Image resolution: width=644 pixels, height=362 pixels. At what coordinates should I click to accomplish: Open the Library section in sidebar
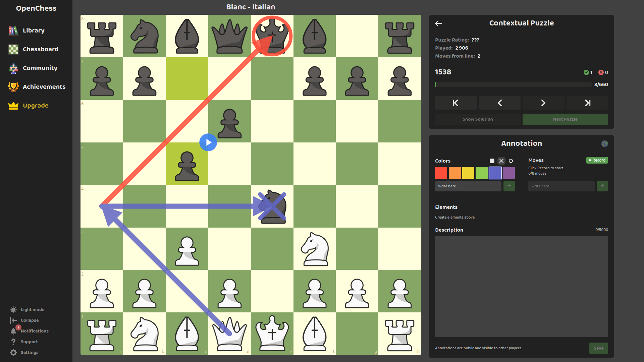(x=34, y=31)
